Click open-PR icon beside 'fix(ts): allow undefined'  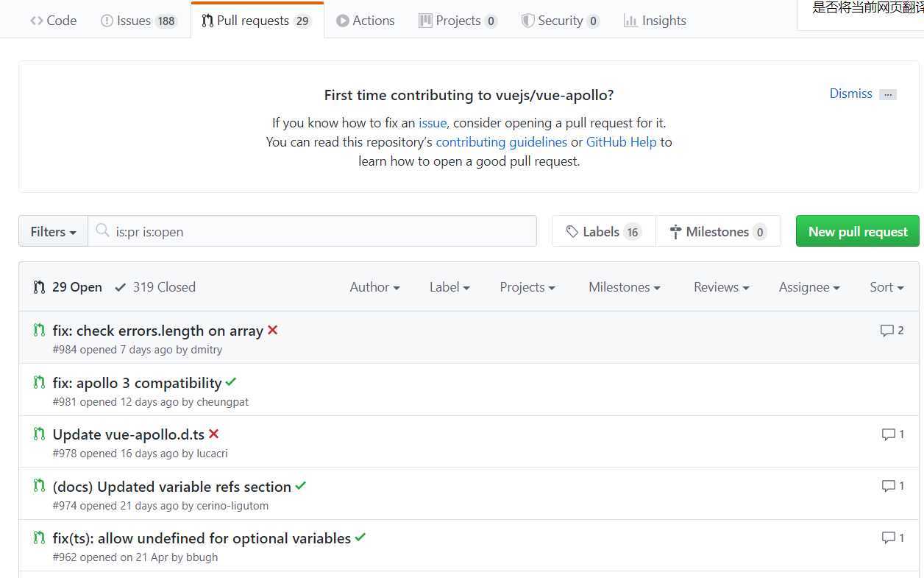click(x=39, y=538)
